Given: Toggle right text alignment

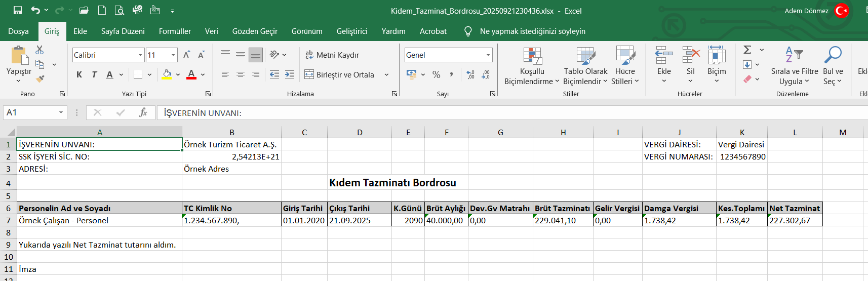Looking at the screenshot, I should pos(256,74).
